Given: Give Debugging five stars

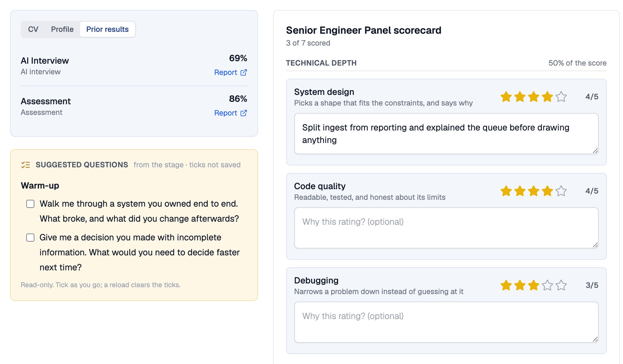Looking at the screenshot, I should point(561,285).
